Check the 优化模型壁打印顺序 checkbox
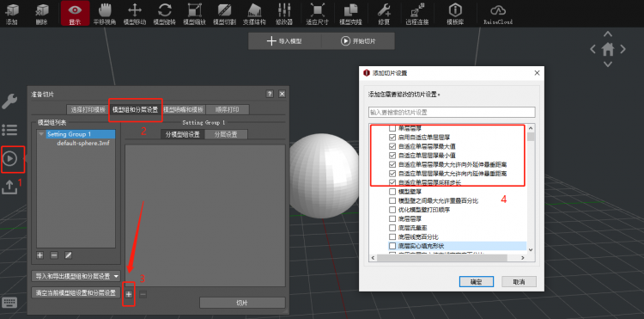 [x=392, y=210]
